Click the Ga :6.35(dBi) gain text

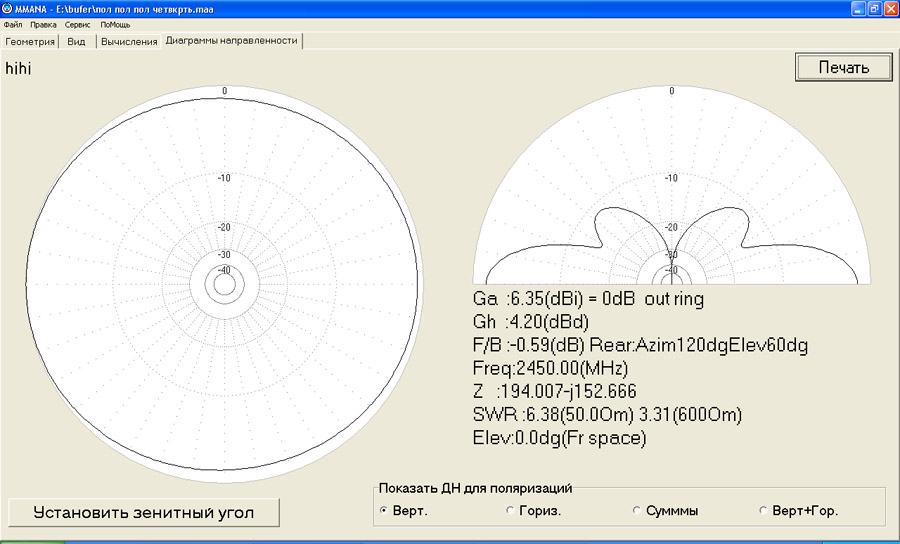pos(588,299)
